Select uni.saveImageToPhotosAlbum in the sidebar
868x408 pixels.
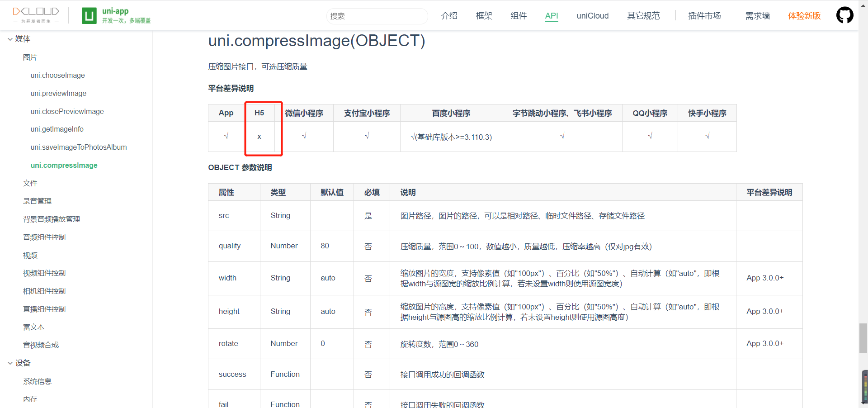78,147
